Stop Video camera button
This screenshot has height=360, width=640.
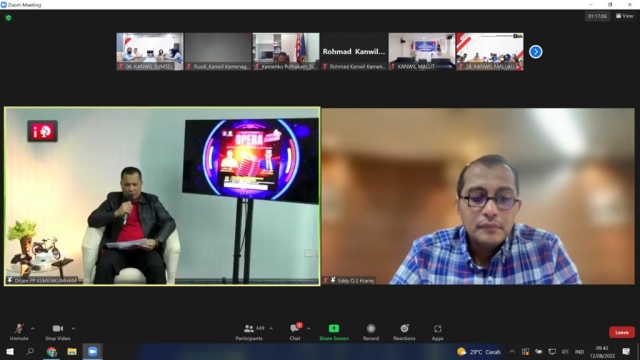(58, 332)
